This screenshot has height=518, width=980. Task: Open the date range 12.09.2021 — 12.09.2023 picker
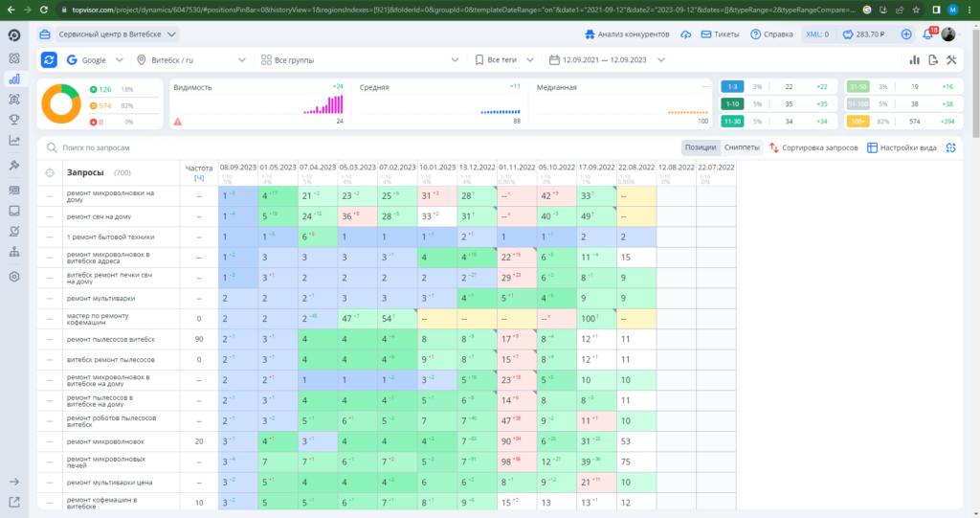click(607, 60)
